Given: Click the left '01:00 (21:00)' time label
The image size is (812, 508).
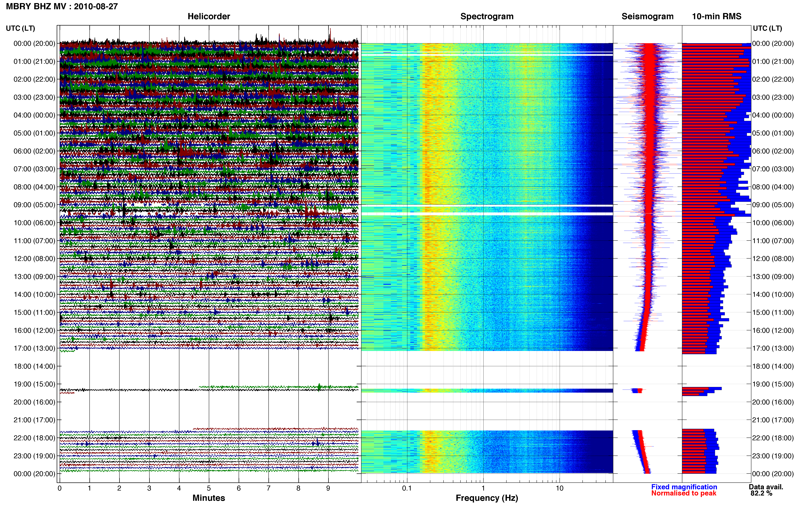Looking at the screenshot, I should [x=34, y=62].
